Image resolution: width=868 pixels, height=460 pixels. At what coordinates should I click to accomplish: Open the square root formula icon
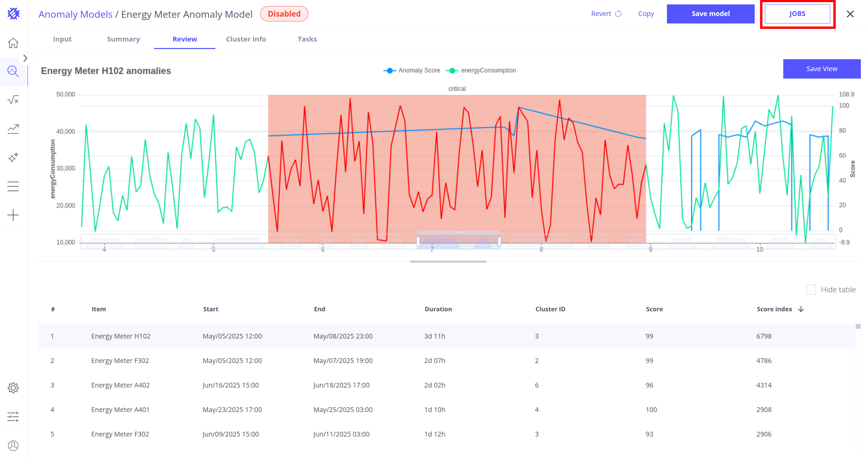(13, 100)
